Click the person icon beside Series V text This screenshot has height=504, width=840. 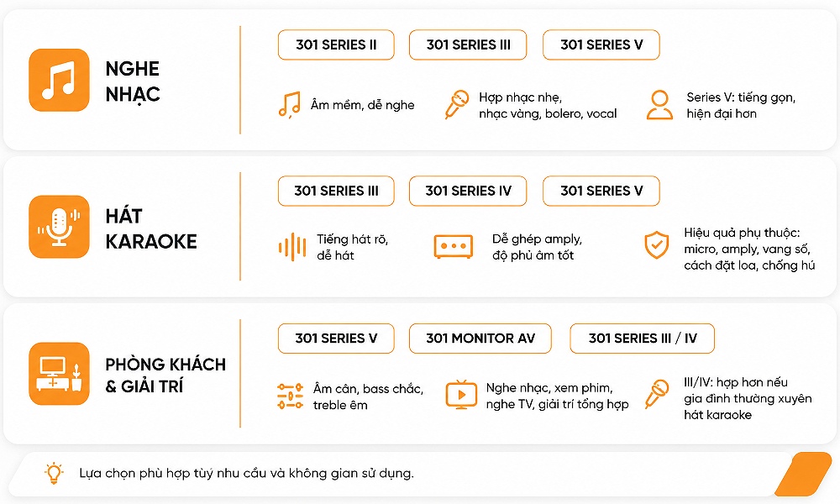(659, 104)
